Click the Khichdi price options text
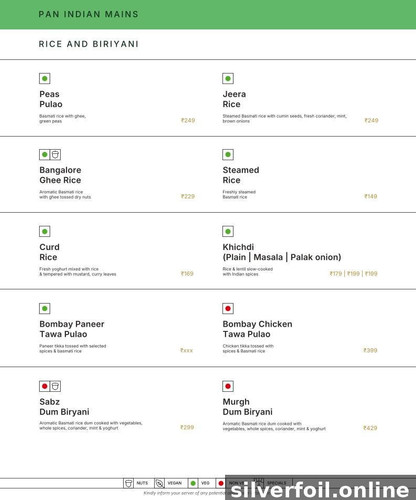The width and height of the screenshot is (416, 500). point(353,273)
